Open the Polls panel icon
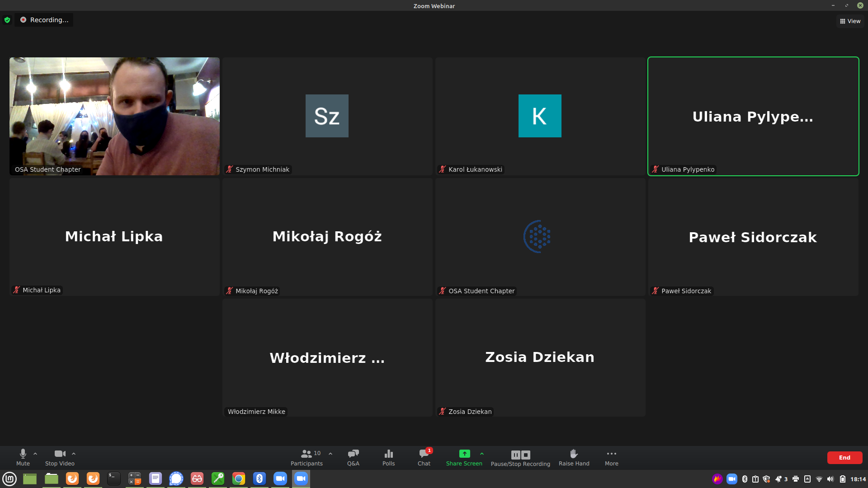The height and width of the screenshot is (488, 868). [x=388, y=454]
